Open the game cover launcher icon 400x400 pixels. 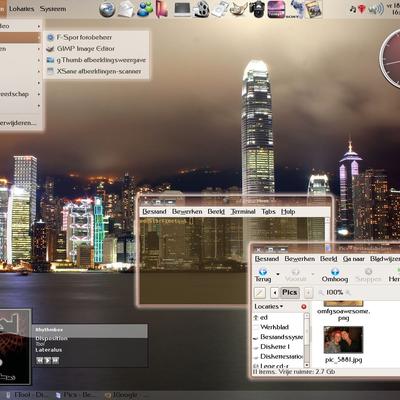(x=314, y=9)
